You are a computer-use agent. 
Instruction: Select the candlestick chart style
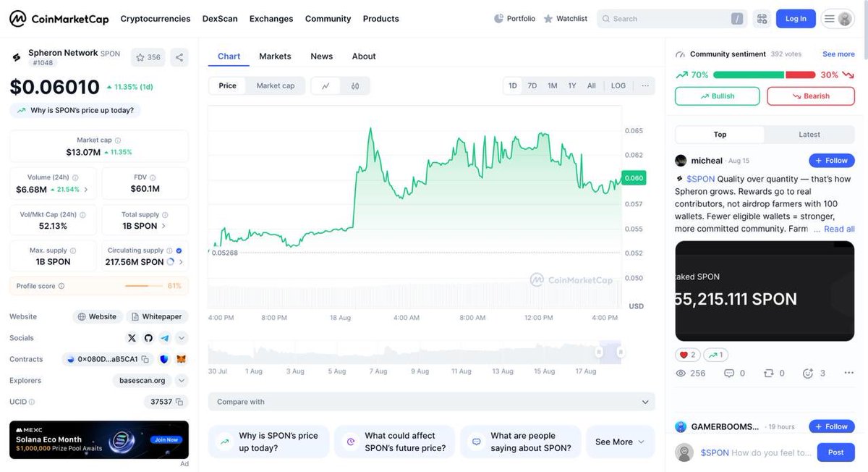355,86
